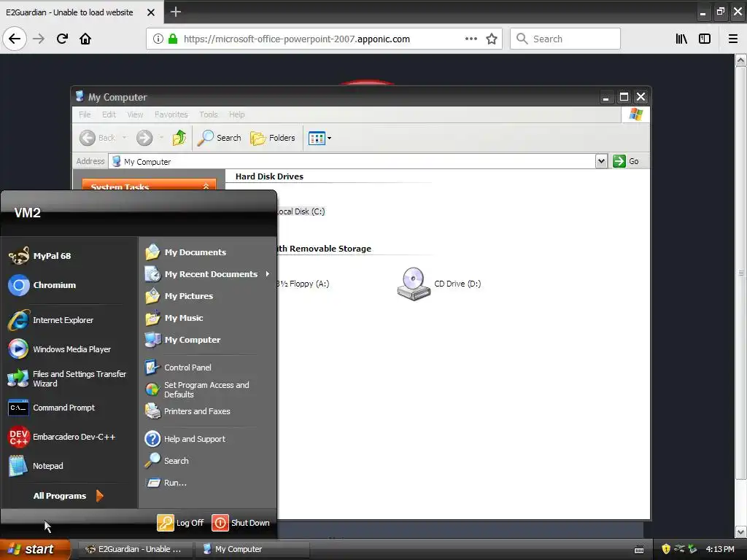The image size is (747, 560).
Task: Select the CD Drive (D:) icon
Action: coord(414,284)
